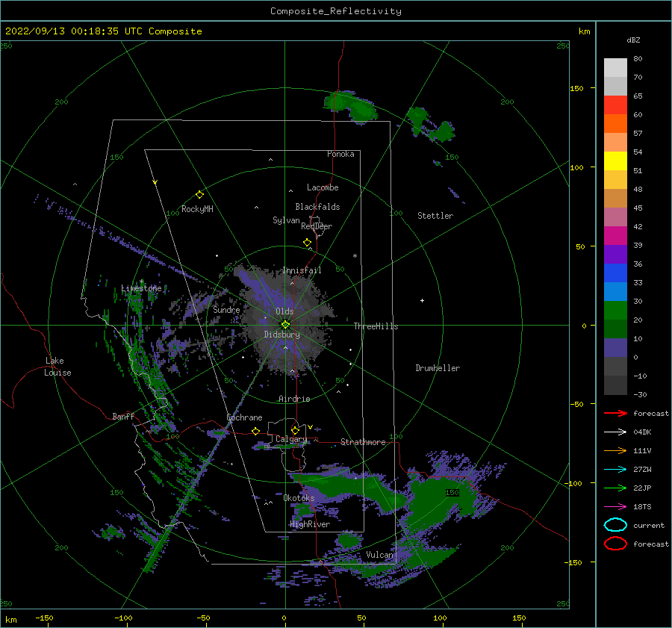Viewport: 672px width, 628px height.
Task: Click the Stettler town label
Action: click(x=435, y=216)
